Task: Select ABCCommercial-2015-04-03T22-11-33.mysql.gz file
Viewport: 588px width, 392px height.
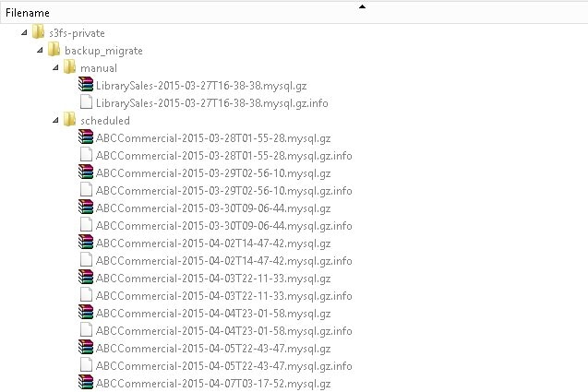Action: point(213,279)
